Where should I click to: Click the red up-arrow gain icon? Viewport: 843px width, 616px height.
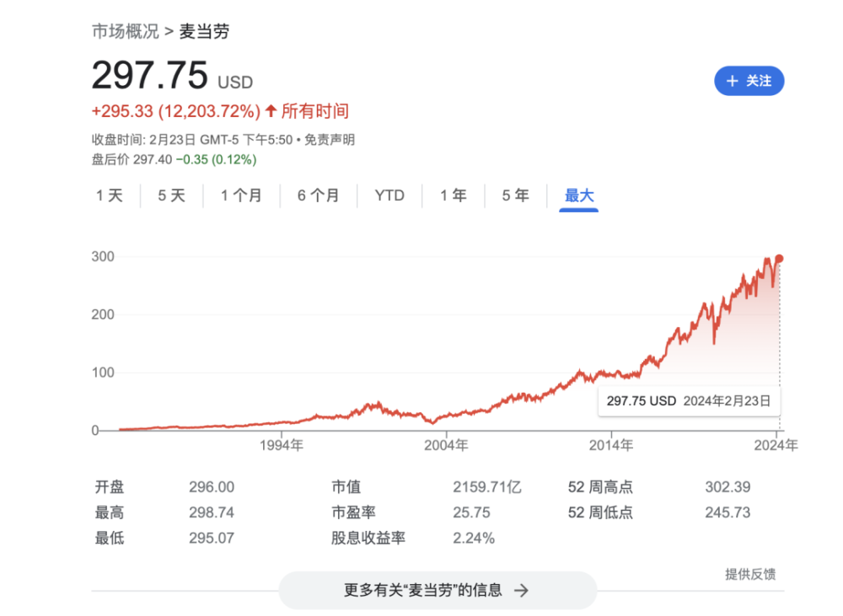pyautogui.click(x=271, y=111)
